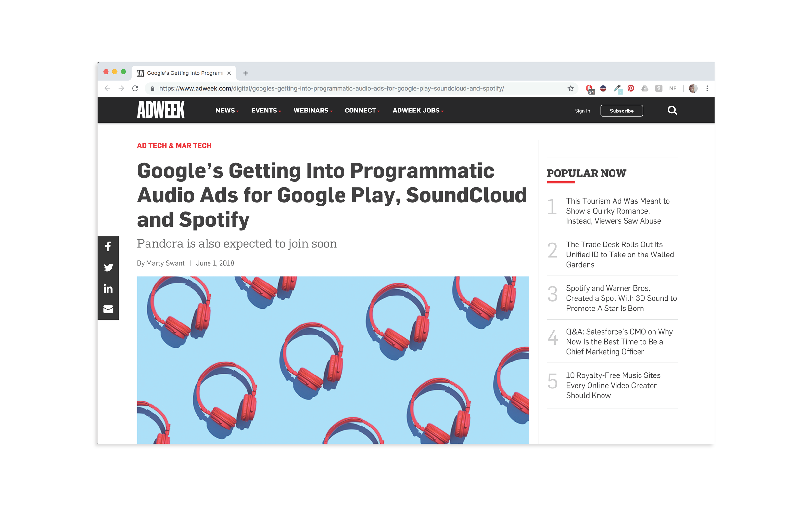Screen dimensions: 812x526
Task: Open the Pinterest extension
Action: click(x=631, y=88)
